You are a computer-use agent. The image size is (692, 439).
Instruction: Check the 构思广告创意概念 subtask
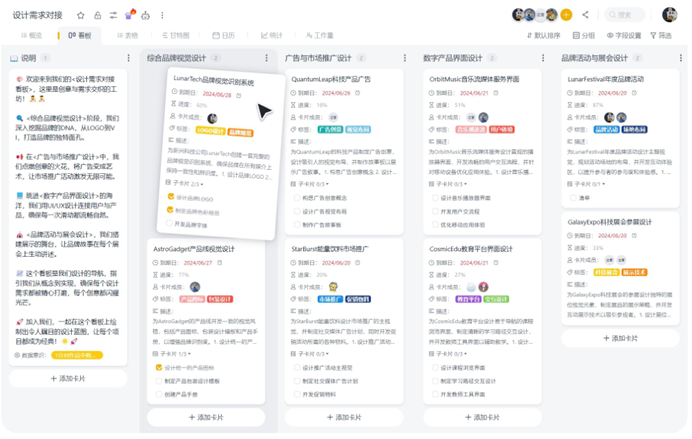click(x=297, y=198)
